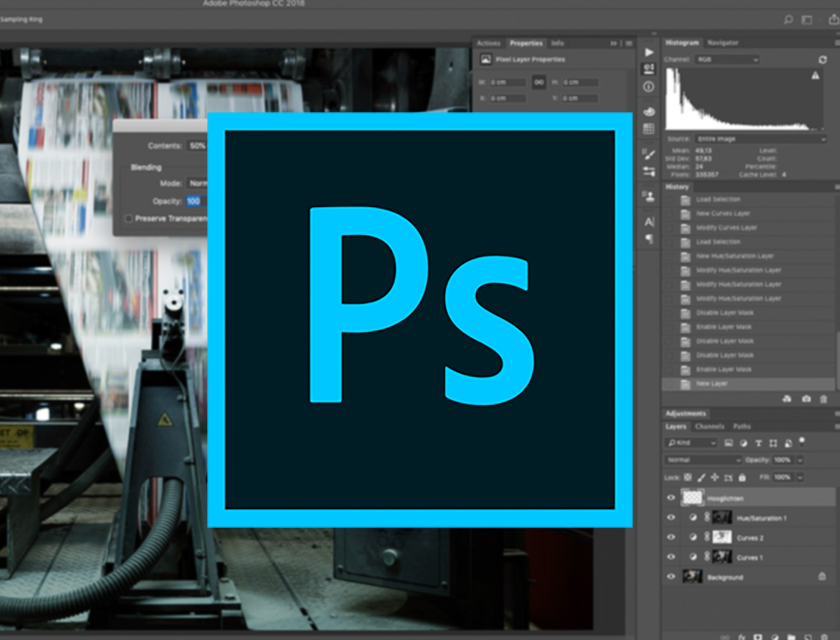Hide the Curves 1 layer
This screenshot has width=840, height=640.
pyautogui.click(x=671, y=556)
